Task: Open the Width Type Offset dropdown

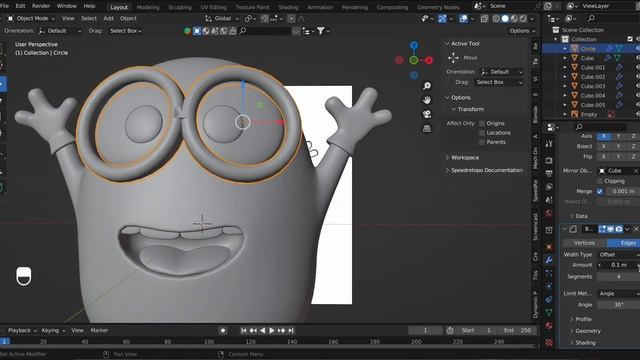Action: 618,254
